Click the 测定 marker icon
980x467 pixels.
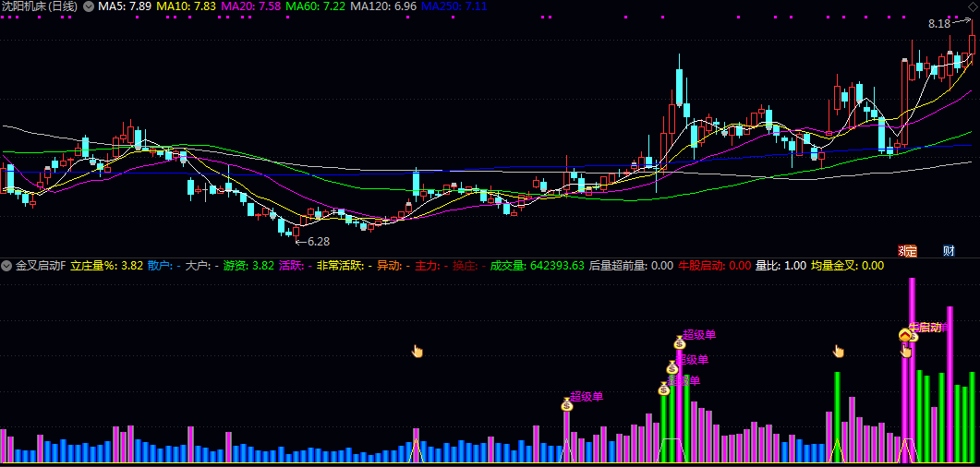(x=907, y=251)
